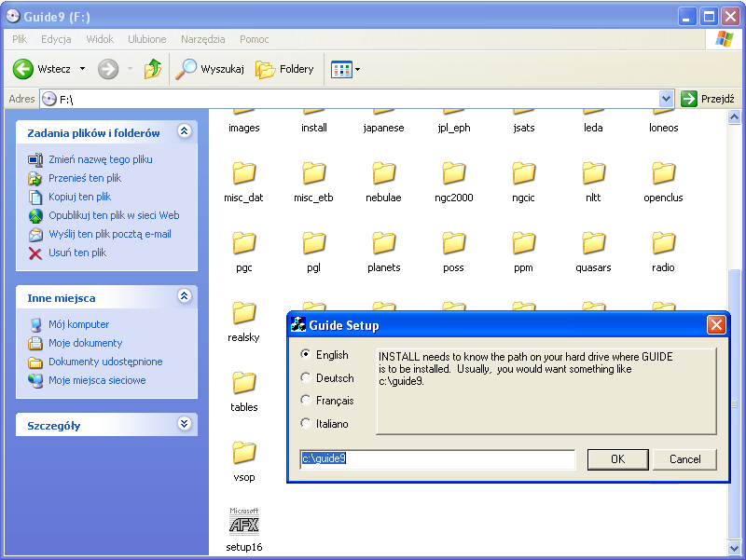This screenshot has height=560, width=746.
Task: Select the planets folder
Action: (383, 253)
